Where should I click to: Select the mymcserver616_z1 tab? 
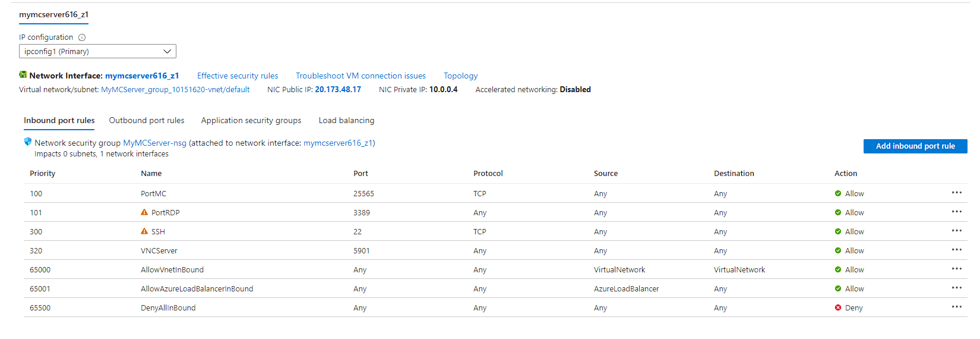click(53, 14)
